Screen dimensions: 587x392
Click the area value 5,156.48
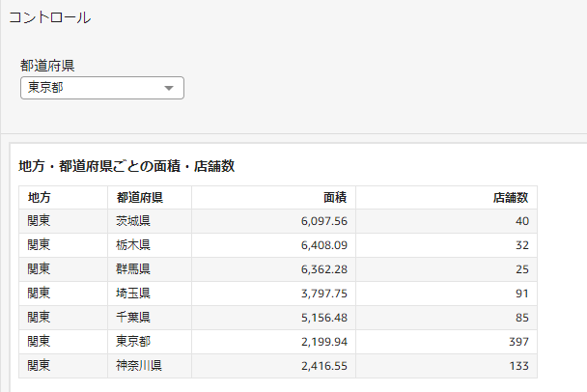pyautogui.click(x=324, y=318)
